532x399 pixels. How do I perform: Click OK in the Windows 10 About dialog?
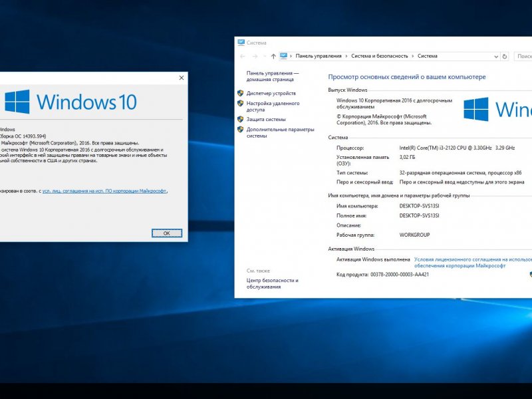tap(167, 233)
